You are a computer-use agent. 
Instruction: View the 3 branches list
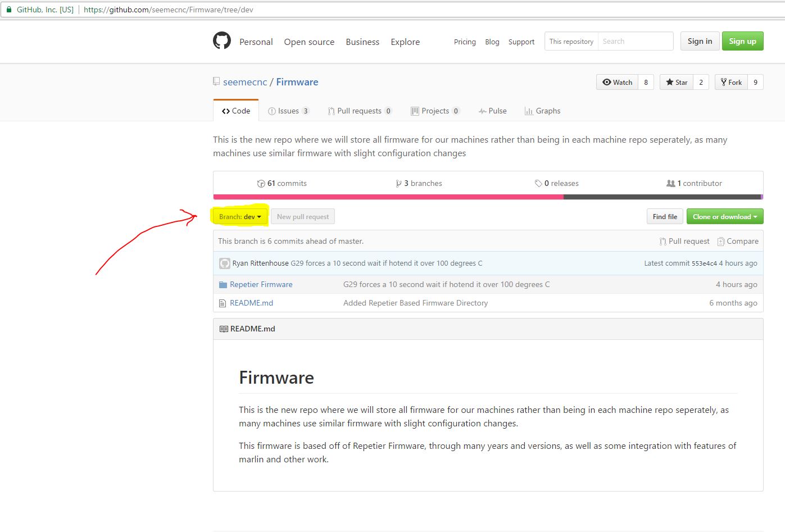(x=419, y=184)
